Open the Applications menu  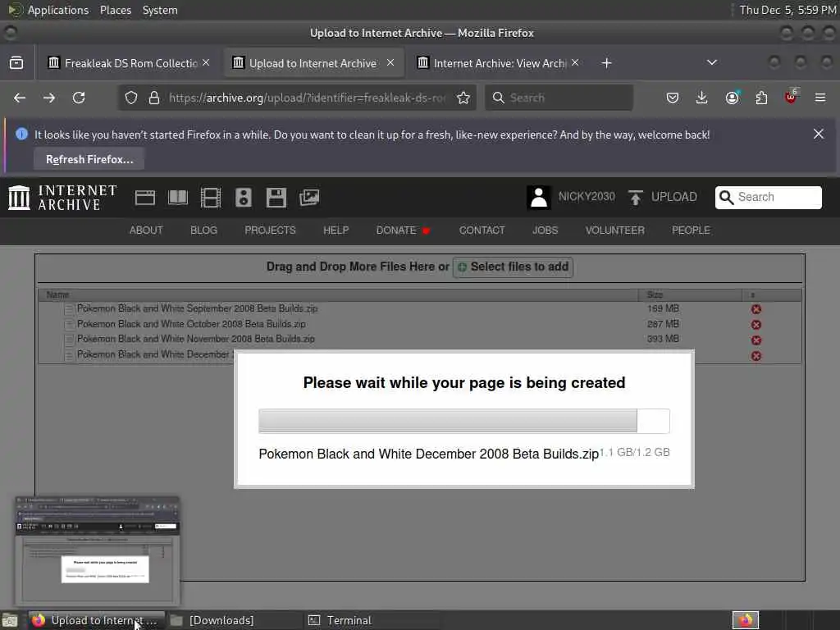(x=58, y=10)
